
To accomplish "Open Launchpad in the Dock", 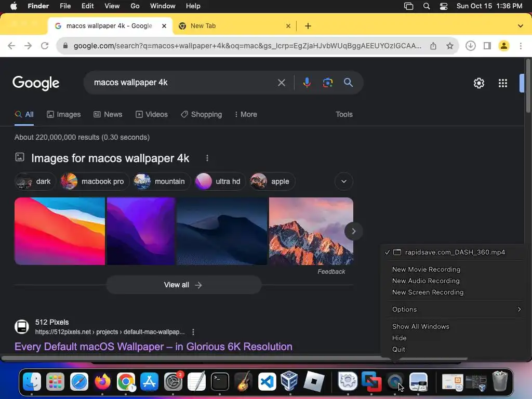I will pyautogui.click(x=55, y=381).
